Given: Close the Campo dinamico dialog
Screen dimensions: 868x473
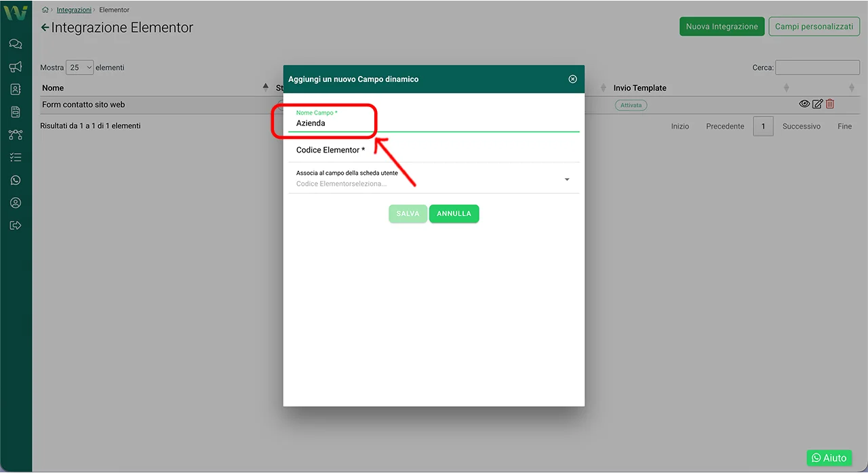Looking at the screenshot, I should [572, 79].
